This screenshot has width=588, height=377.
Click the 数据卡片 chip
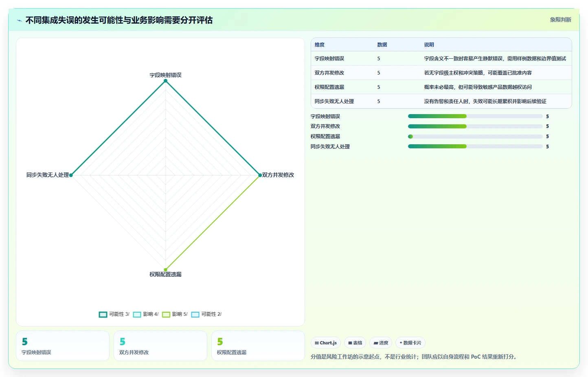click(x=410, y=343)
